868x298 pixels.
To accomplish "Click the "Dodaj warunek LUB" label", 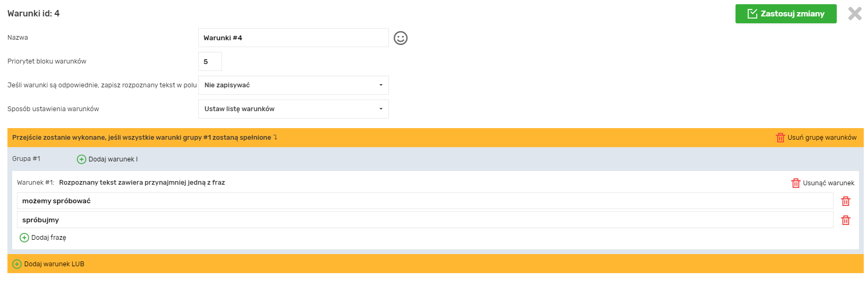I will point(54,264).
